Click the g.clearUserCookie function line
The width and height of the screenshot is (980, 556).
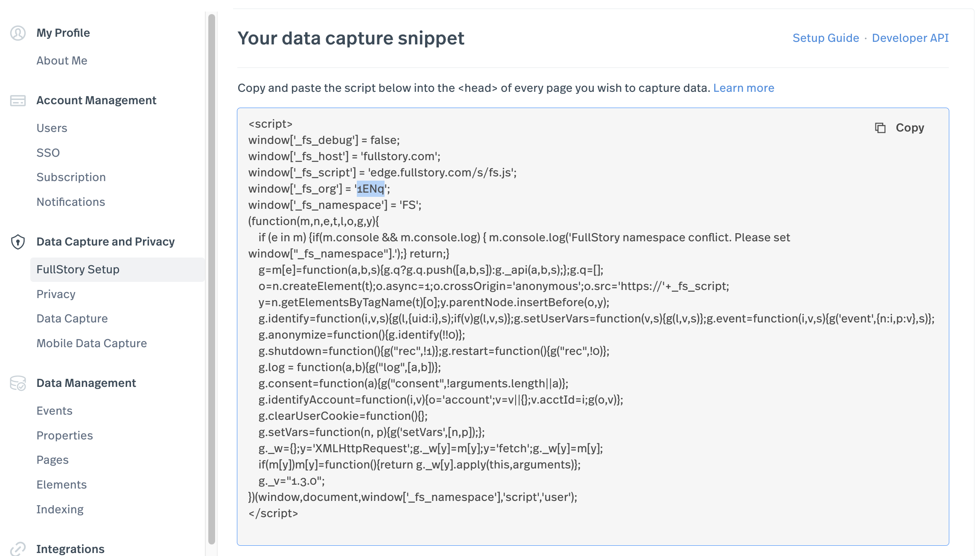(x=343, y=416)
